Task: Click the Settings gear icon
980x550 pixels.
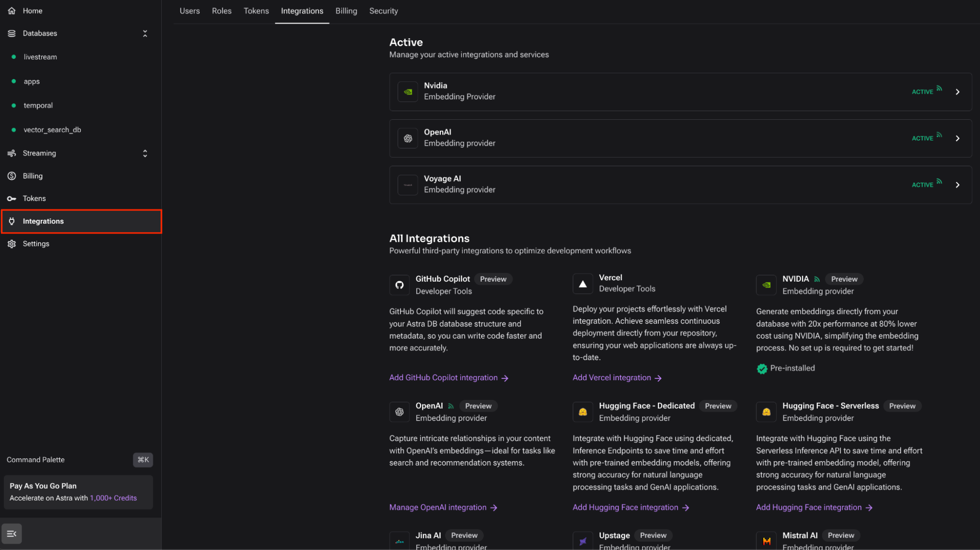Action: tap(12, 244)
